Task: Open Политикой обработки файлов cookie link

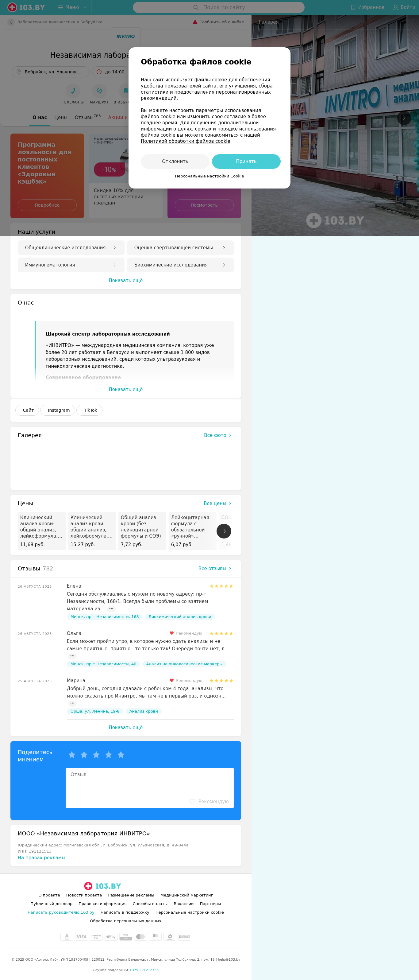Action: pos(185,141)
